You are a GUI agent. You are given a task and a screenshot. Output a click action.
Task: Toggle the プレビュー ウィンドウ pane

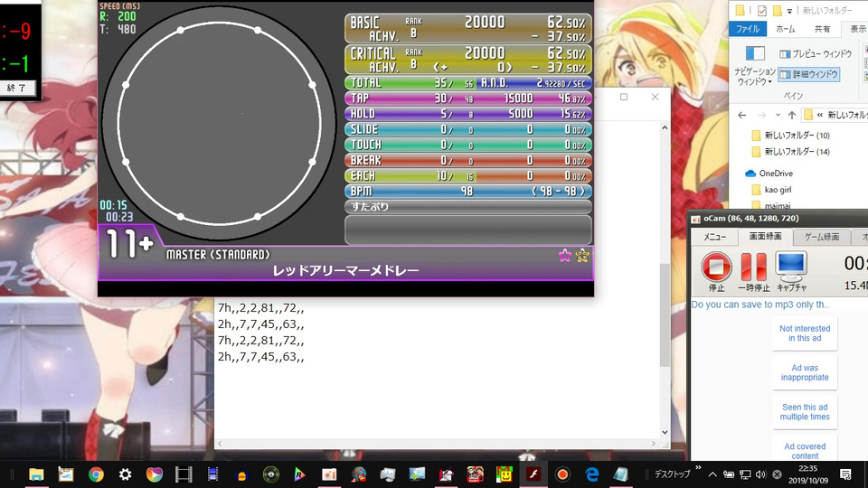click(816, 53)
